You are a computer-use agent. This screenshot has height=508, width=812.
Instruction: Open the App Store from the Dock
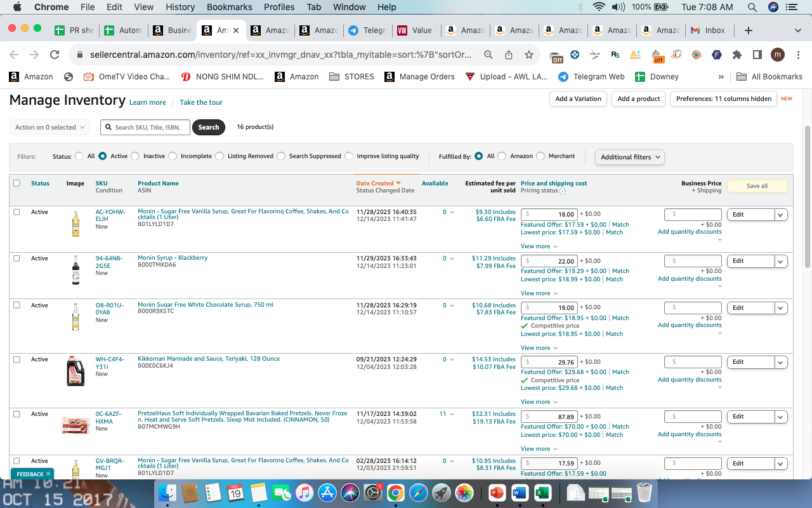pos(327,492)
